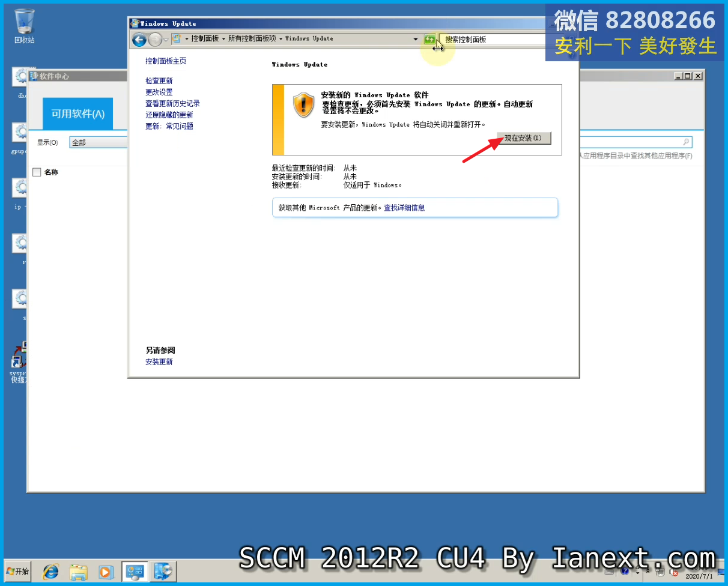Image resolution: width=728 pixels, height=586 pixels.
Task: Expand the address bar history dropdown
Action: pyautogui.click(x=416, y=39)
